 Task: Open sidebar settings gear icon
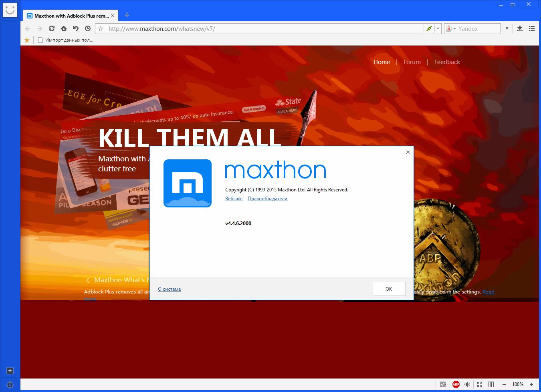(x=10, y=385)
